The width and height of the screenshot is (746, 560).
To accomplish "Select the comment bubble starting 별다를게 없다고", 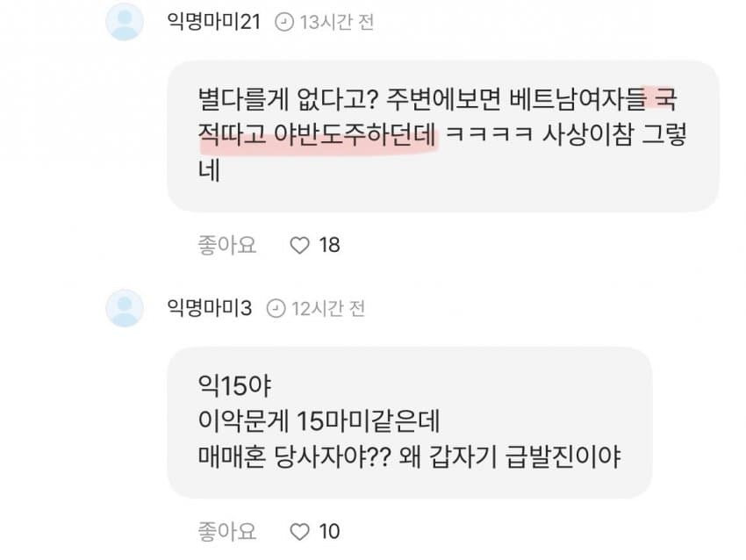I will point(443,136).
